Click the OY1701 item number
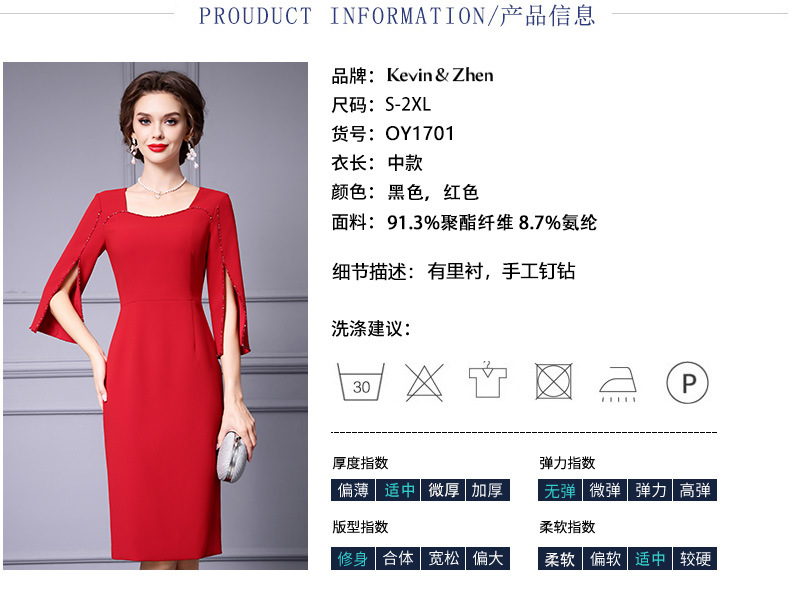Viewport: 790px width, 600px height. coord(420,134)
